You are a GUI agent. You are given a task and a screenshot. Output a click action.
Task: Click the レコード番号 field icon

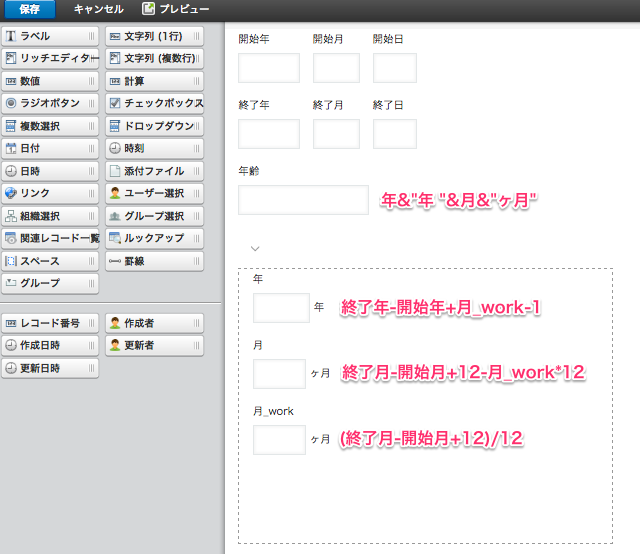(x=11, y=323)
